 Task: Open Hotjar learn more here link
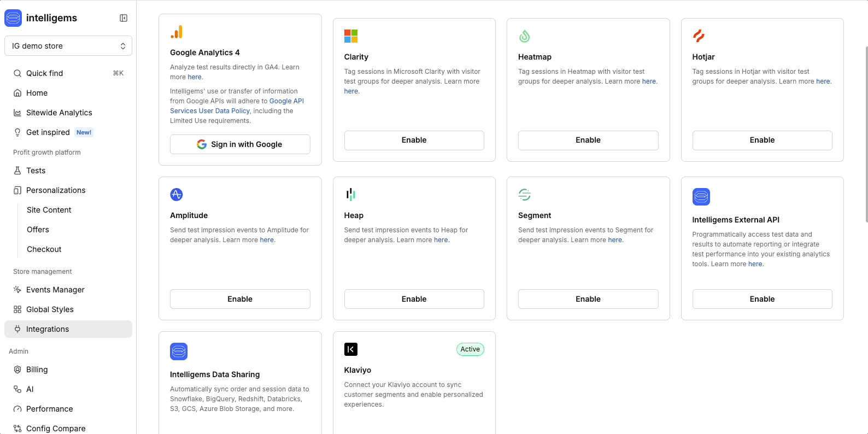[823, 81]
